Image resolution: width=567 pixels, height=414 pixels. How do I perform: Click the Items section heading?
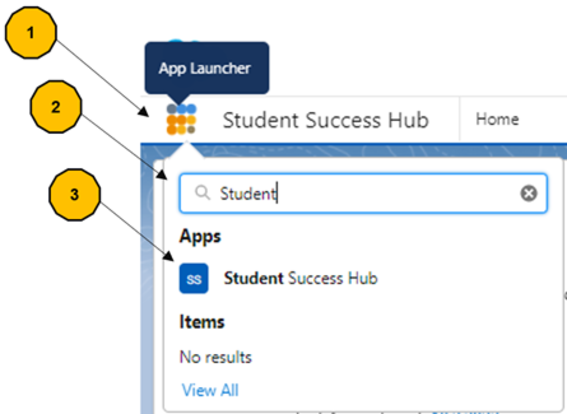click(x=202, y=322)
